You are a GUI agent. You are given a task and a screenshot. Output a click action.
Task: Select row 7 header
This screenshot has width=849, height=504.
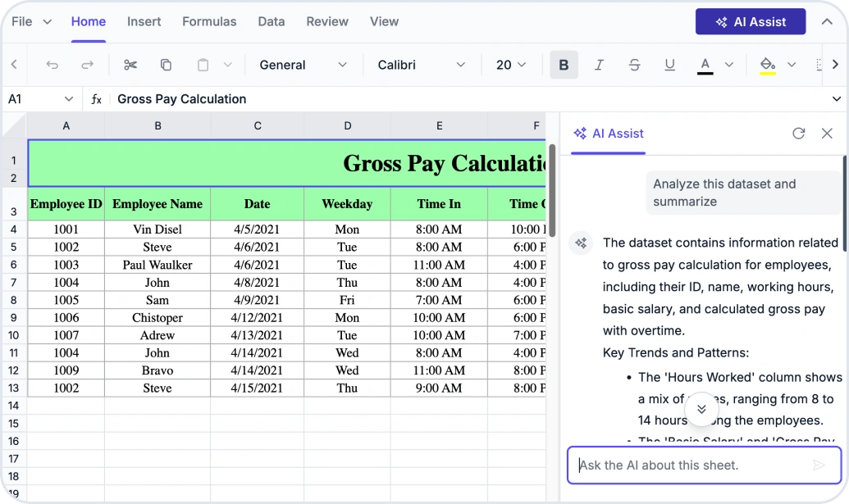click(x=14, y=282)
